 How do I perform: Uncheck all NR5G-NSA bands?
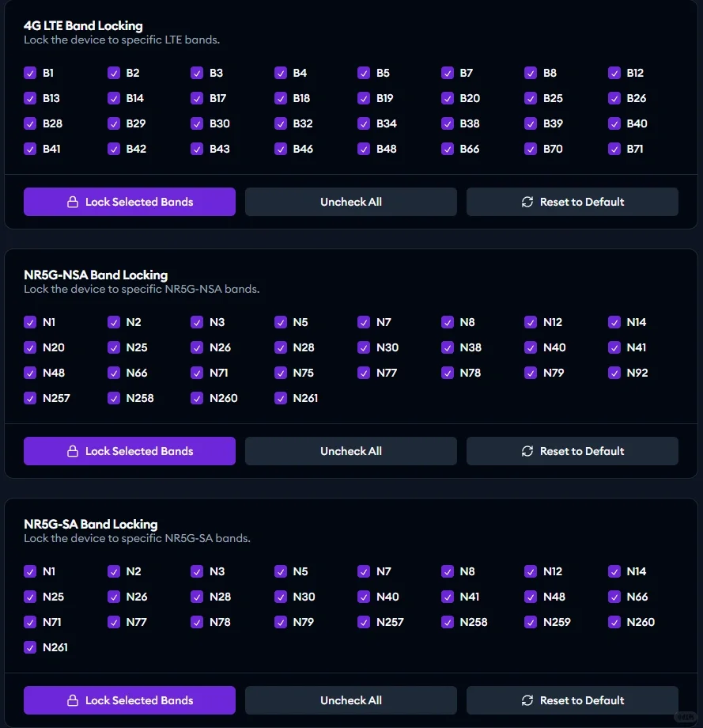[x=351, y=451]
